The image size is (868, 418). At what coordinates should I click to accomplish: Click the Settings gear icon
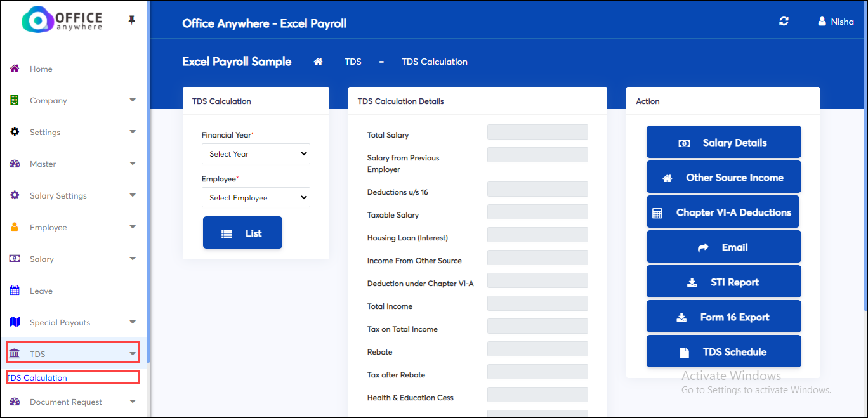click(15, 132)
